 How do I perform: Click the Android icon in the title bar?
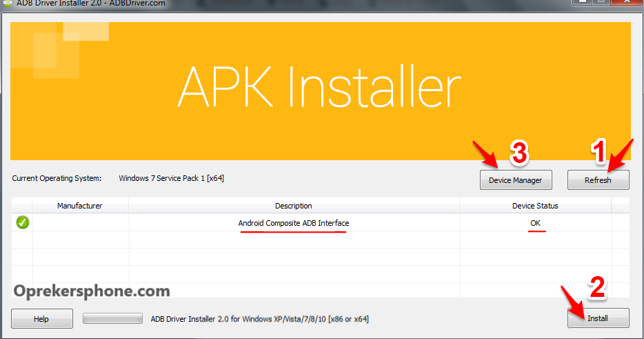tap(7, 3)
